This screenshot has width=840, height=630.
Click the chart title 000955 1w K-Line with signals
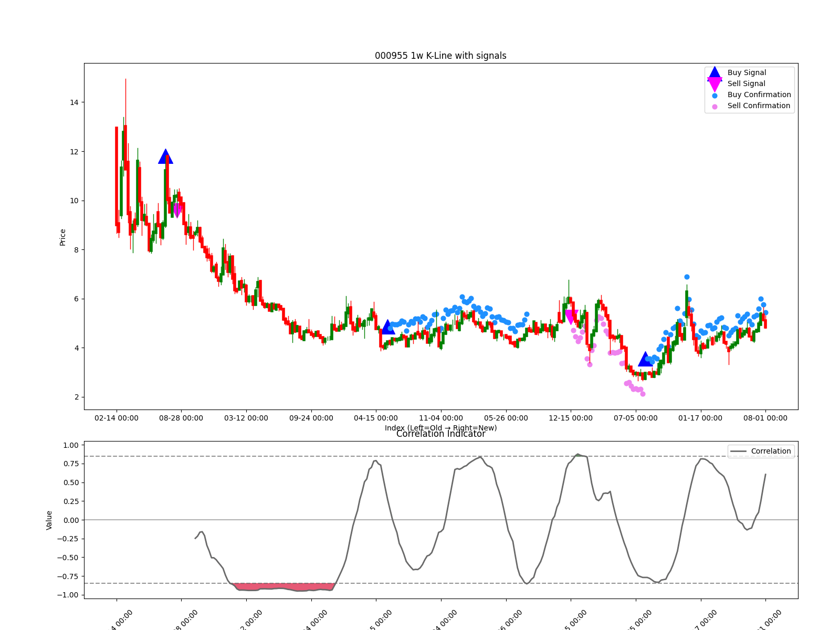(440, 56)
